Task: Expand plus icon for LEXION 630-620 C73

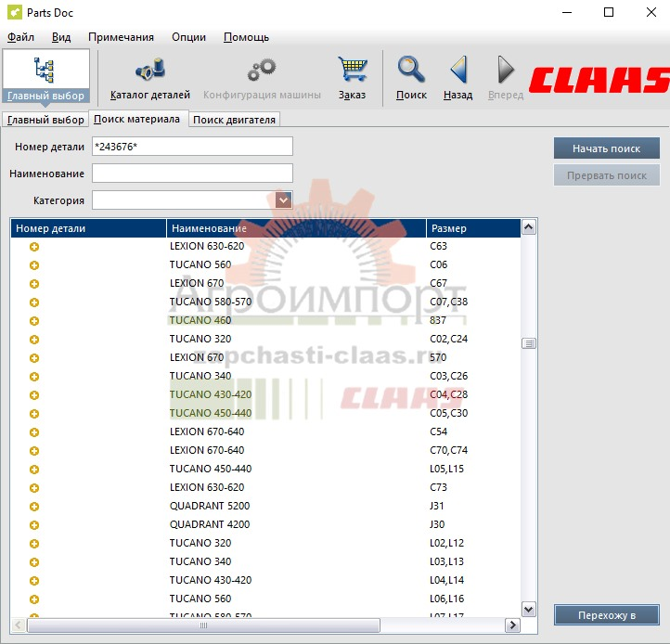Action: point(34,488)
